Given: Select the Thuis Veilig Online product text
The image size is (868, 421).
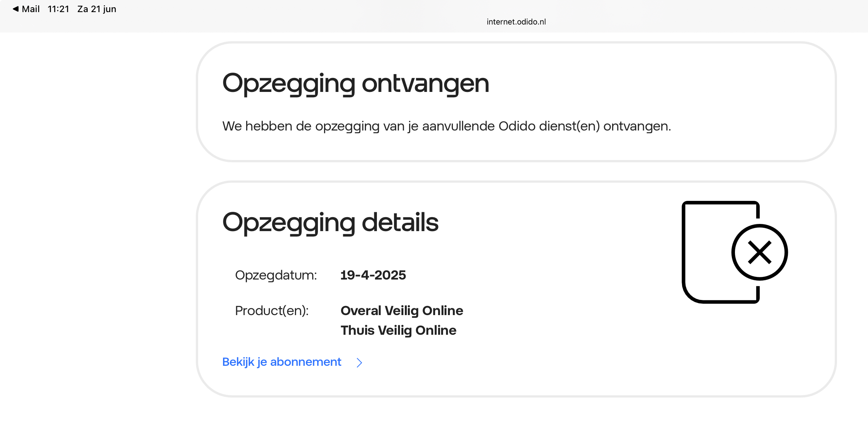Looking at the screenshot, I should (398, 330).
